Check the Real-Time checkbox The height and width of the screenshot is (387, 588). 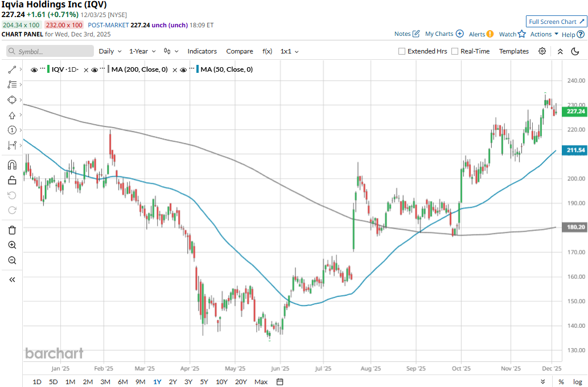pyautogui.click(x=455, y=51)
